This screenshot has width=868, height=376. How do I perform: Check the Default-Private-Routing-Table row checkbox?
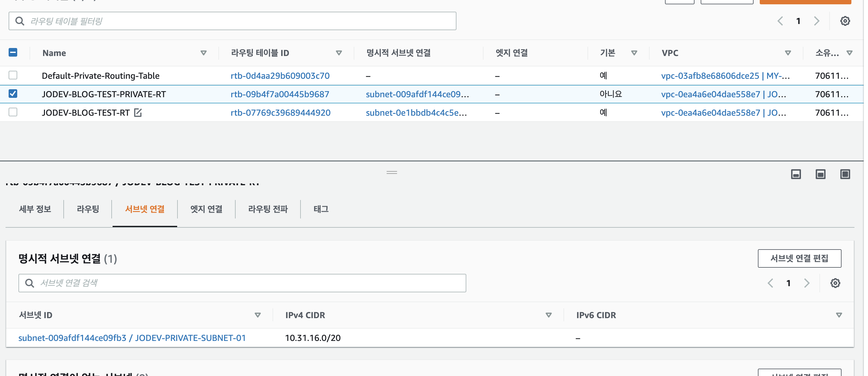click(x=13, y=75)
